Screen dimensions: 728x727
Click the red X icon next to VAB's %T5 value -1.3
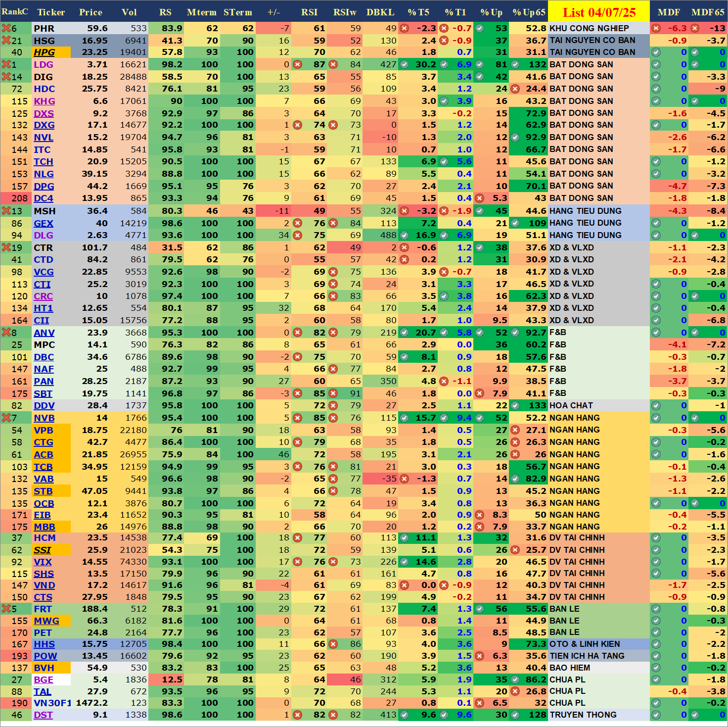404,479
